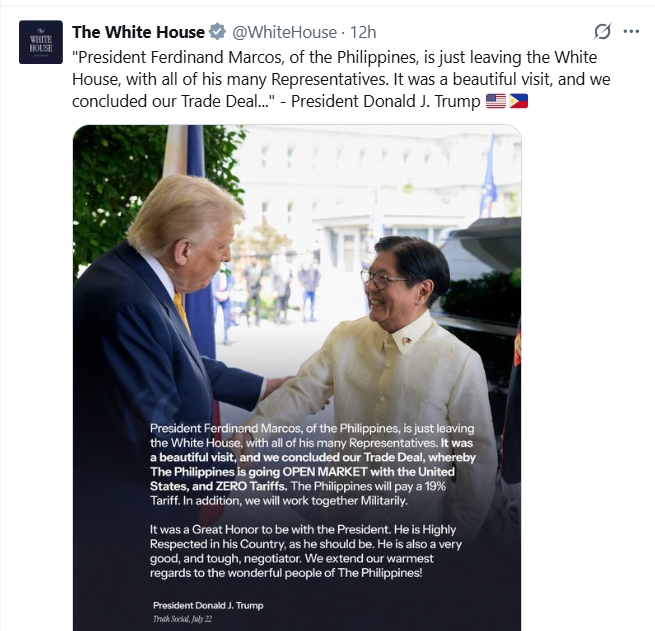Click the yellow tie in the photo
The image size is (655, 631).
pos(182,311)
